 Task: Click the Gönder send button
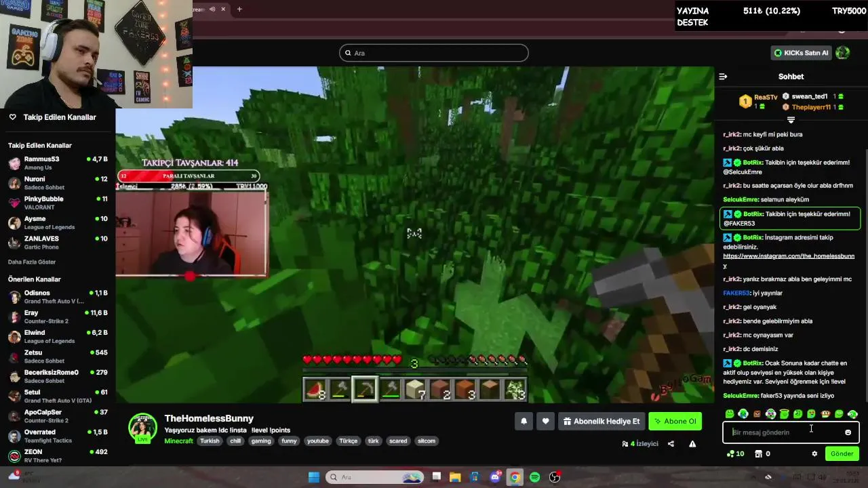[842, 453]
